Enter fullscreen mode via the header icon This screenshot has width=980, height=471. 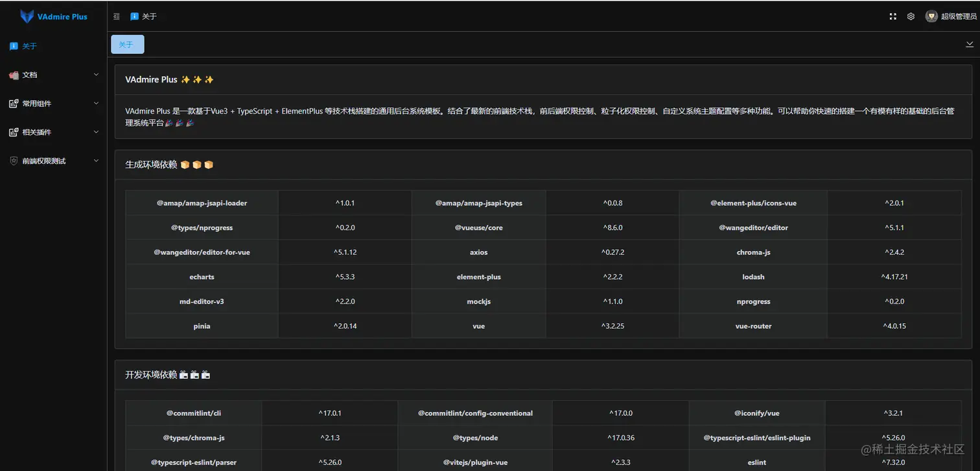coord(892,16)
